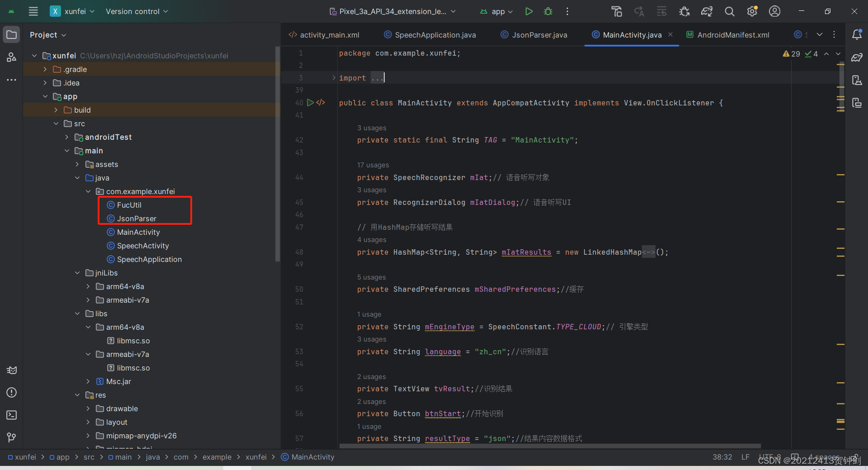
Task: Expand the .gradle folder
Action: (45, 69)
